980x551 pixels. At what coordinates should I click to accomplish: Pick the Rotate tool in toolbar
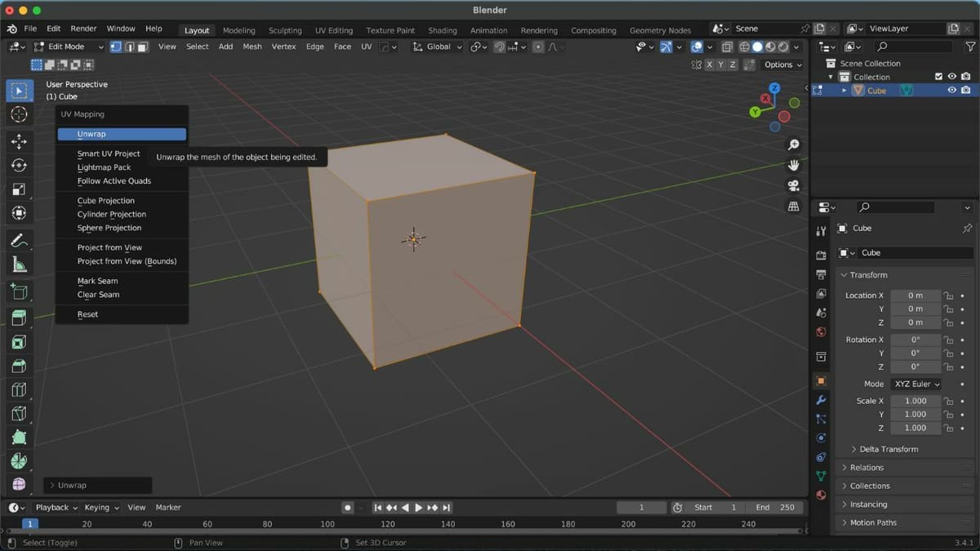click(19, 166)
